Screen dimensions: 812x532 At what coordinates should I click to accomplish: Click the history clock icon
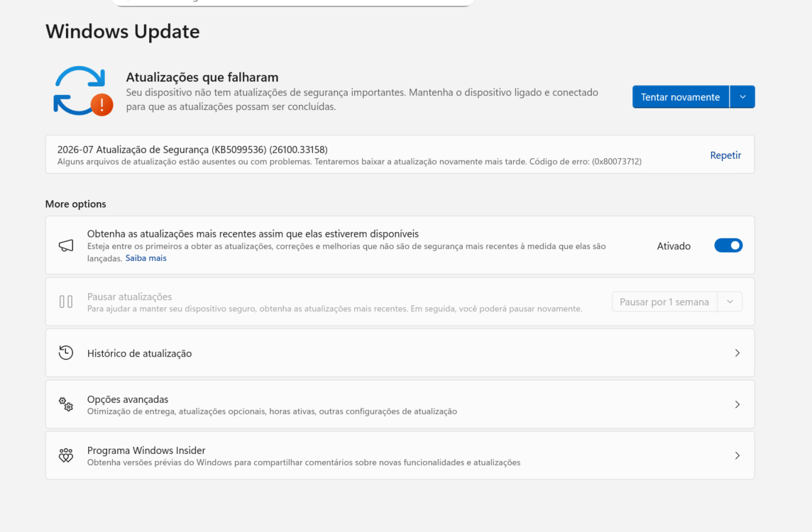coord(66,353)
